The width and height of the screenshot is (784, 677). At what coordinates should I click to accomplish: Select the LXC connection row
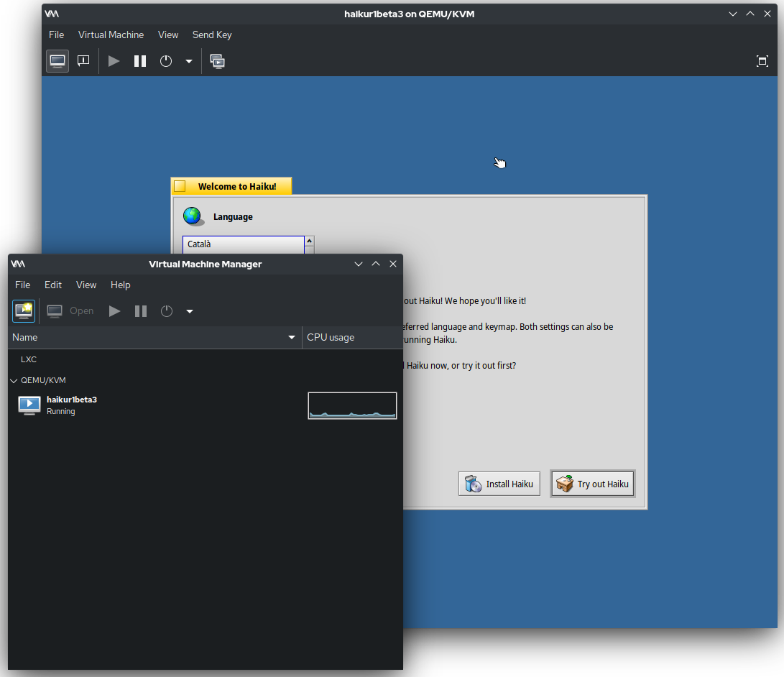pos(29,359)
